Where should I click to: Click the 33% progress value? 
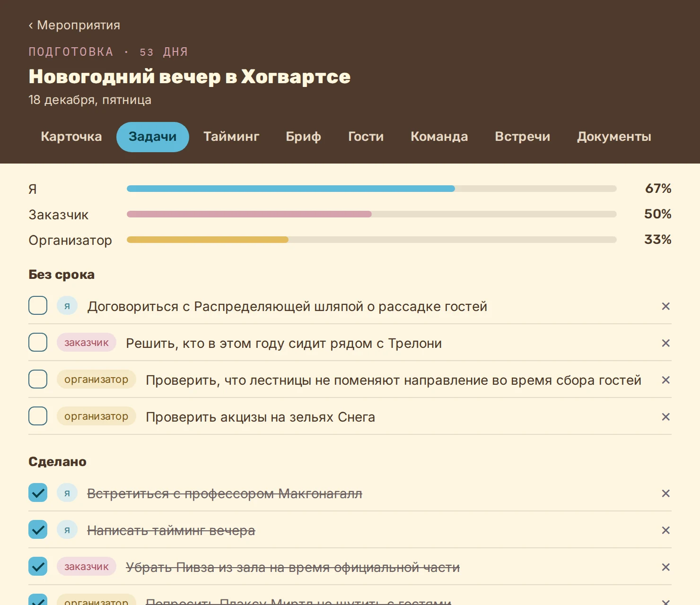click(x=658, y=240)
